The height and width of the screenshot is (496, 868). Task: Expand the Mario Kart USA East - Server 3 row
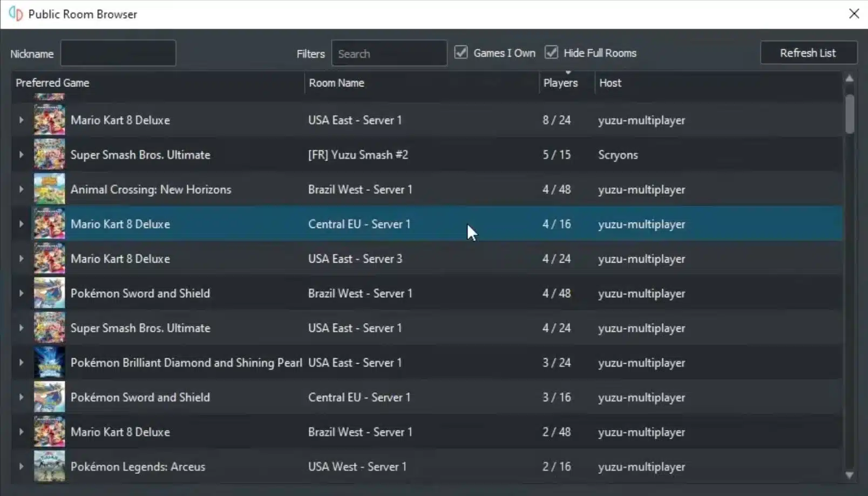(x=21, y=258)
